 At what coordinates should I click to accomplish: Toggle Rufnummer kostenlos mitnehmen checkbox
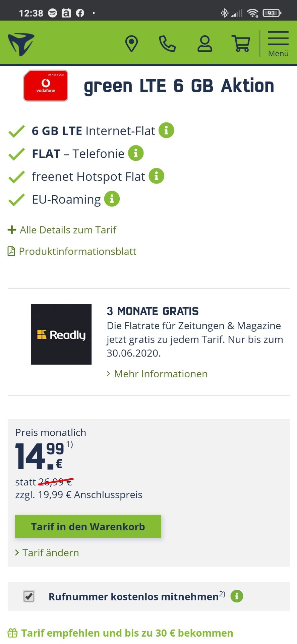point(29,596)
